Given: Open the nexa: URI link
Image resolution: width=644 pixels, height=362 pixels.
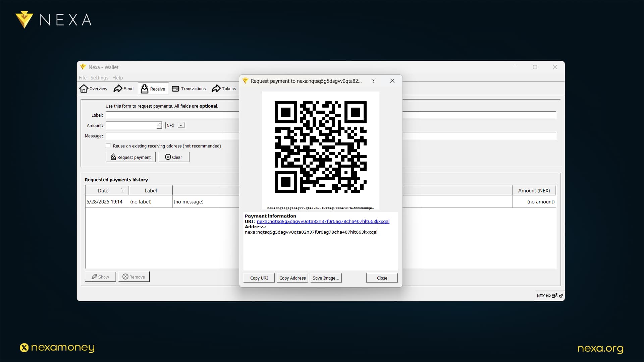Looking at the screenshot, I should (323, 221).
